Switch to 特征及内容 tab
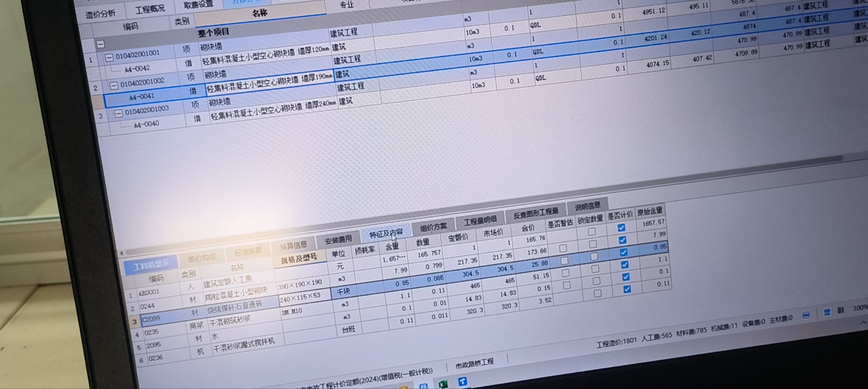 [386, 233]
